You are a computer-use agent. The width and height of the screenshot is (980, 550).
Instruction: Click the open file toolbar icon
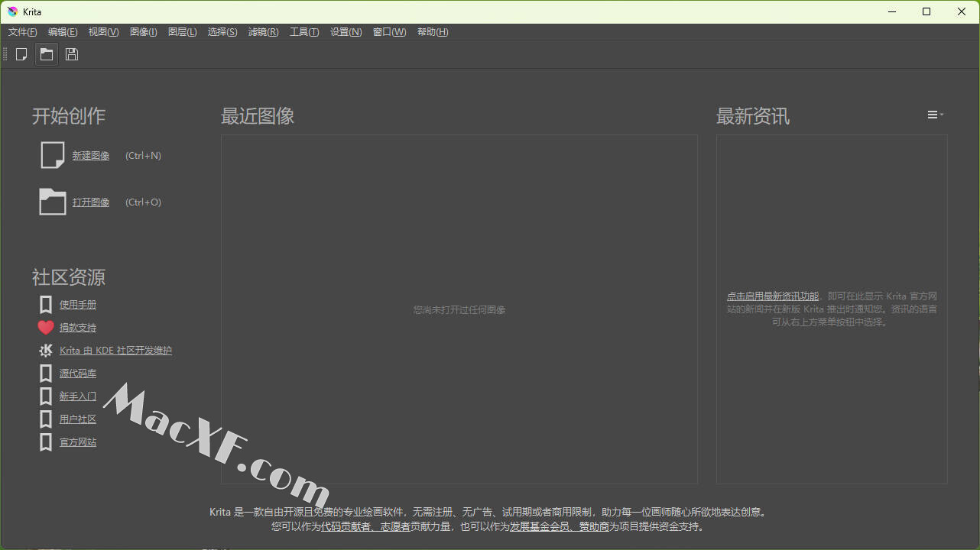pos(47,54)
